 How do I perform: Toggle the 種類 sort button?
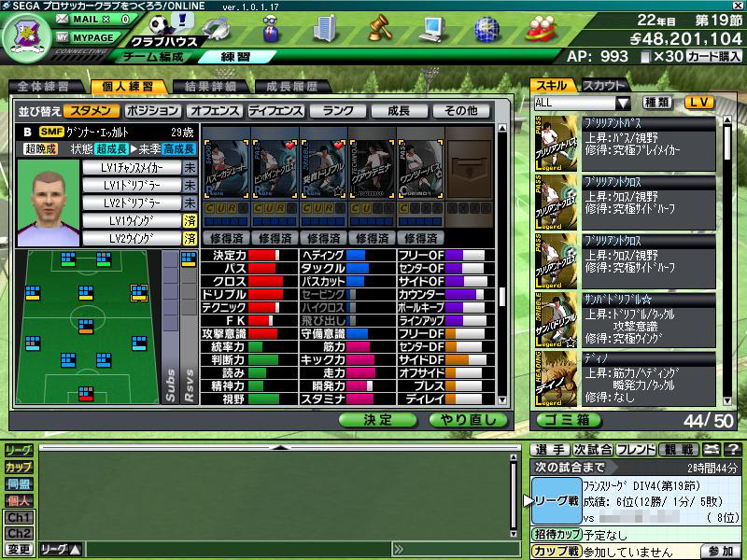coord(658,103)
